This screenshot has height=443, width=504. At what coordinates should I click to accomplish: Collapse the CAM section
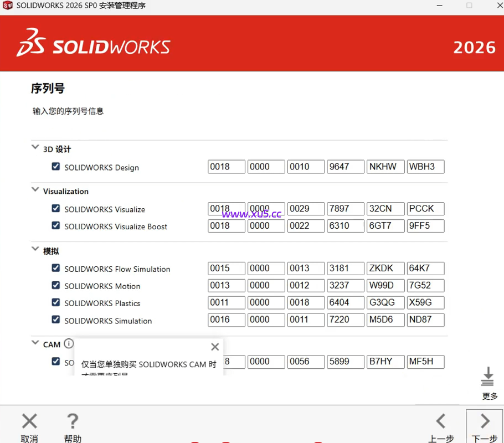pyautogui.click(x=35, y=344)
